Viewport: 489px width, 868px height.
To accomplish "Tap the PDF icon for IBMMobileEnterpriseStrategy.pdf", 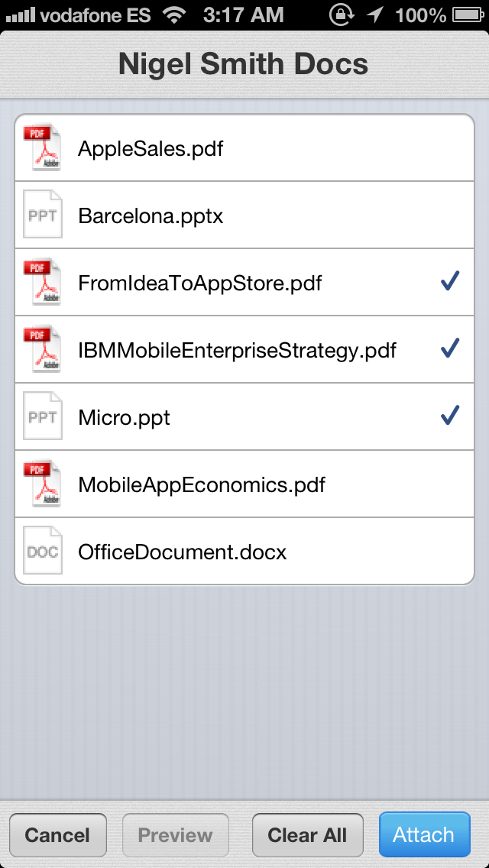I will pyautogui.click(x=42, y=350).
